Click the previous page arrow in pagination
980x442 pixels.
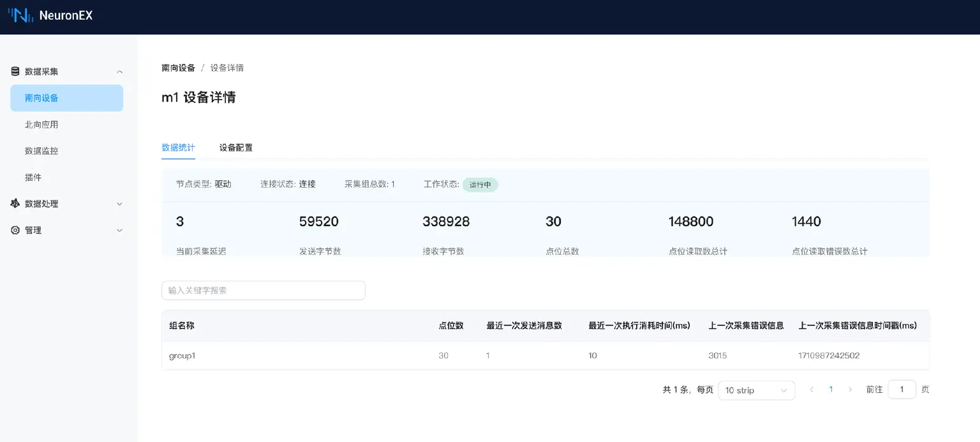pos(812,389)
